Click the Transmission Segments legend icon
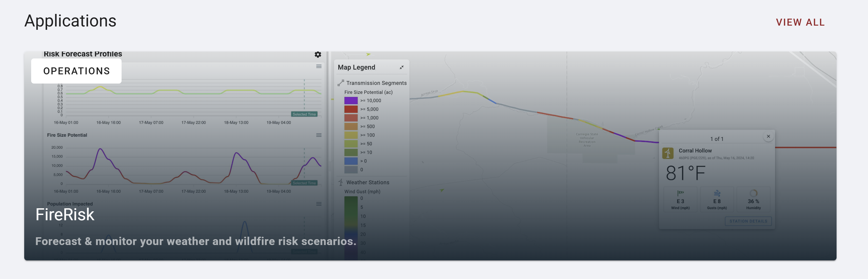868x279 pixels. click(341, 83)
